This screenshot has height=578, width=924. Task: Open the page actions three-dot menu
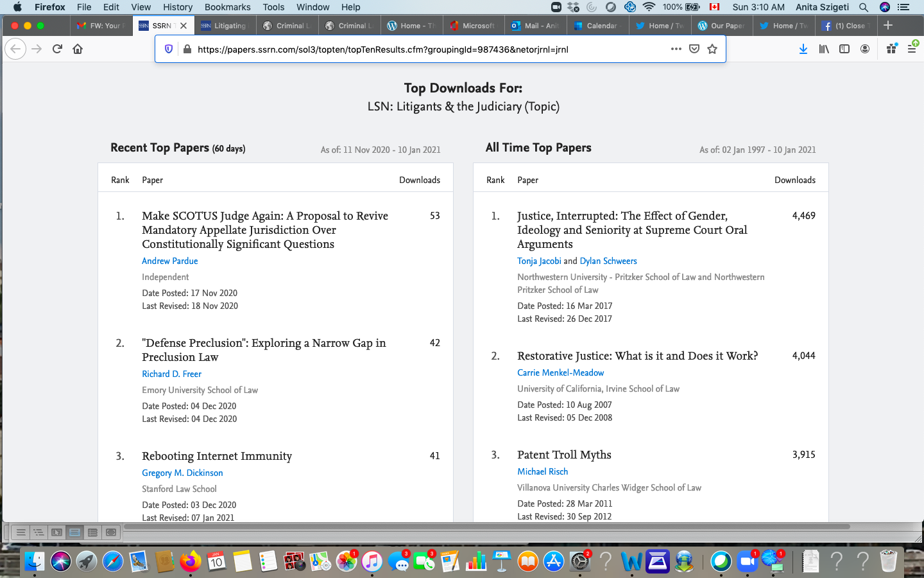(676, 49)
